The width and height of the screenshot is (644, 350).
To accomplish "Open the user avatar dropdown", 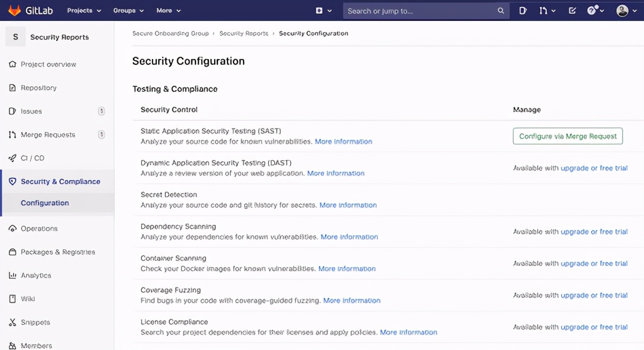I will 625,11.
